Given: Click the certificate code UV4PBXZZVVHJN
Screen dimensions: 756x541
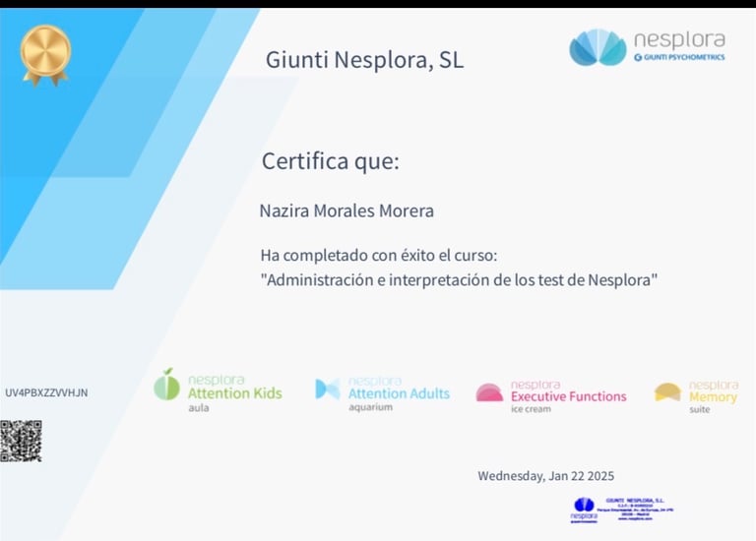Looking at the screenshot, I should [46, 392].
